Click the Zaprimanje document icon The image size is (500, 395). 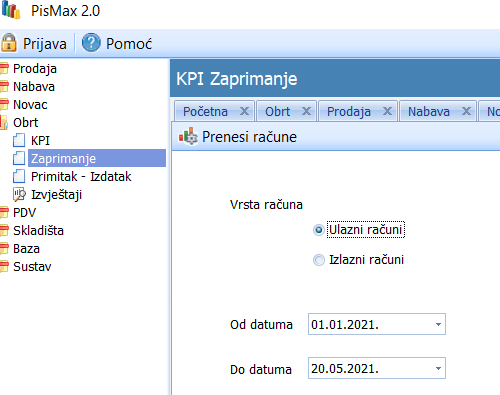click(x=19, y=158)
